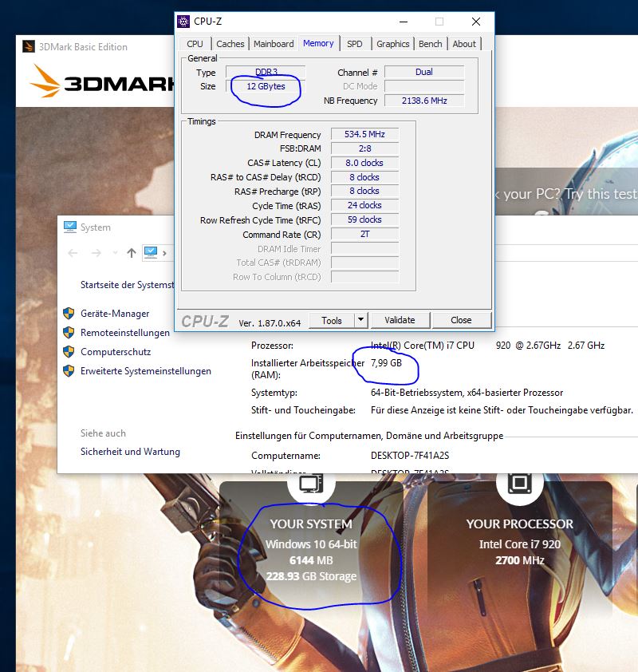Click CAS# Latency value 8.0 clocks

click(x=364, y=163)
